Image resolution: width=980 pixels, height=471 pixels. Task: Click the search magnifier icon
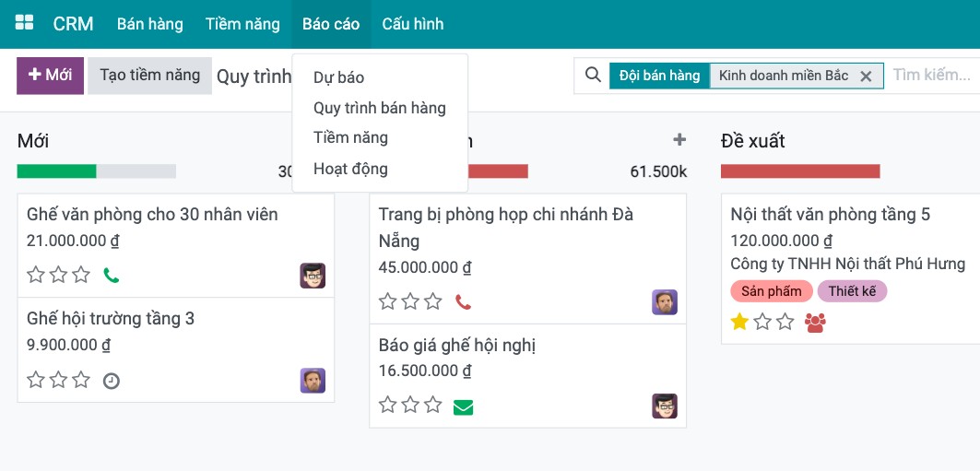coord(593,75)
